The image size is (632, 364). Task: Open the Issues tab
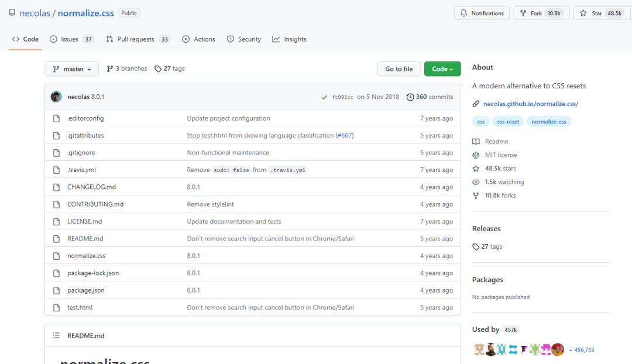pos(71,39)
